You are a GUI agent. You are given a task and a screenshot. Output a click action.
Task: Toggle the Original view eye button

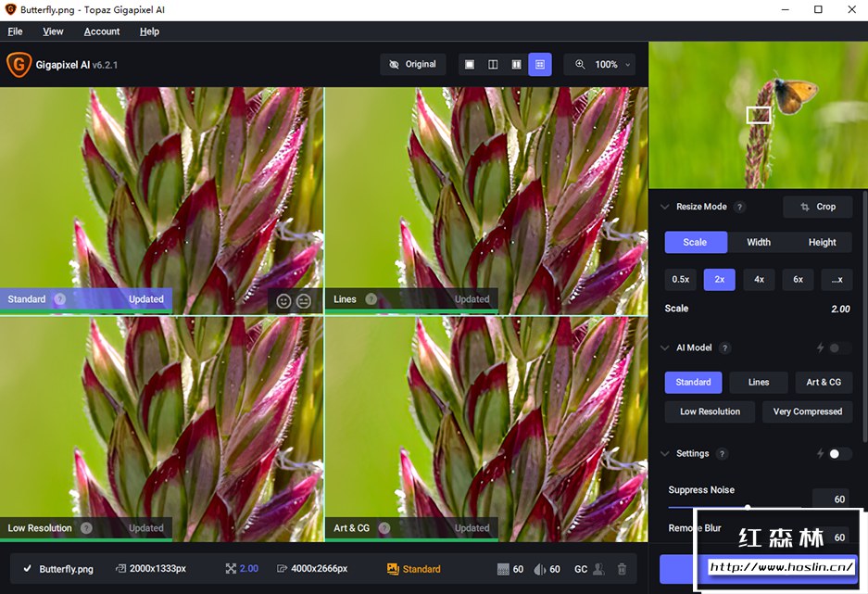(x=413, y=65)
